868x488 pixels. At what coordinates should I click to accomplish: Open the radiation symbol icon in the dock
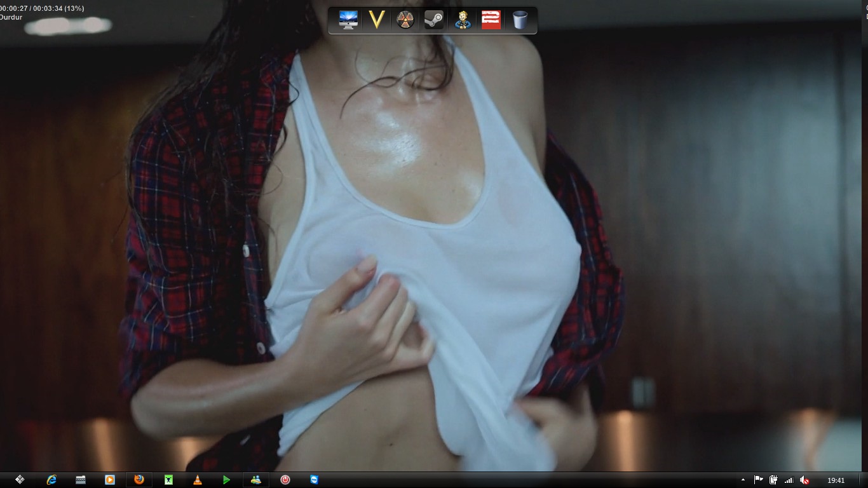click(405, 20)
